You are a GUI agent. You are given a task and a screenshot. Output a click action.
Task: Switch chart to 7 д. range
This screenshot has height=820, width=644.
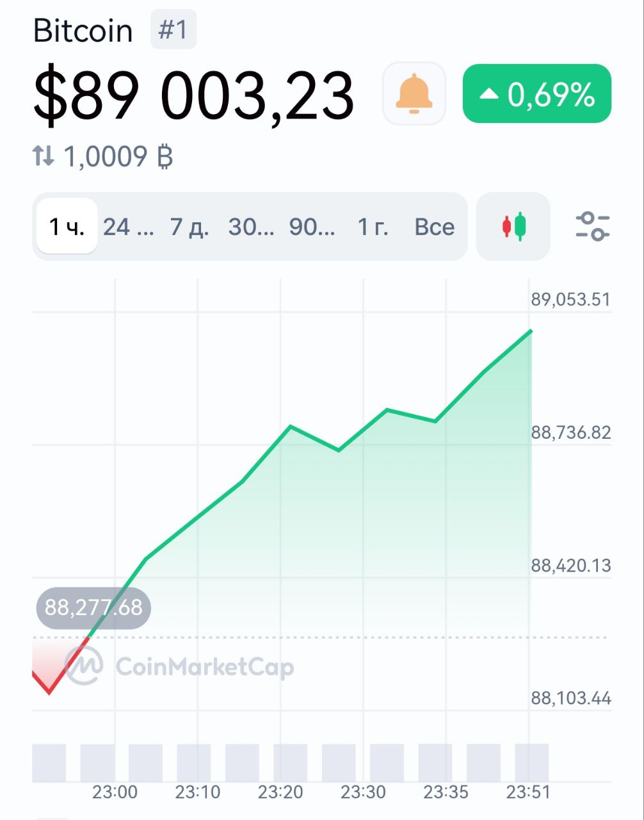click(x=189, y=227)
